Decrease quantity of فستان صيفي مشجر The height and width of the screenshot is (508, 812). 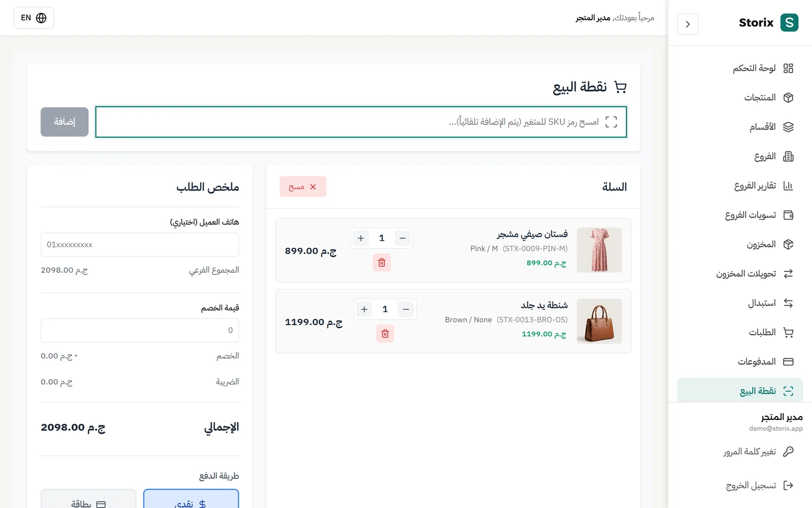(x=402, y=238)
